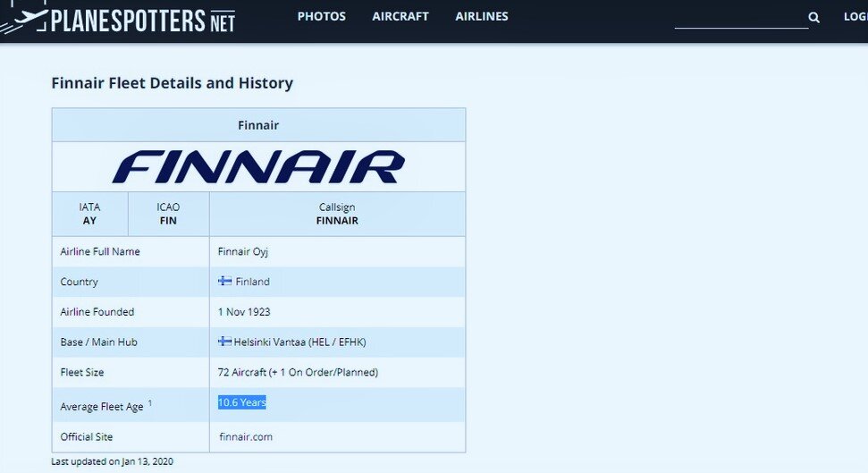The image size is (868, 473).
Task: Click the Average Fleet Age label
Action: (x=102, y=407)
